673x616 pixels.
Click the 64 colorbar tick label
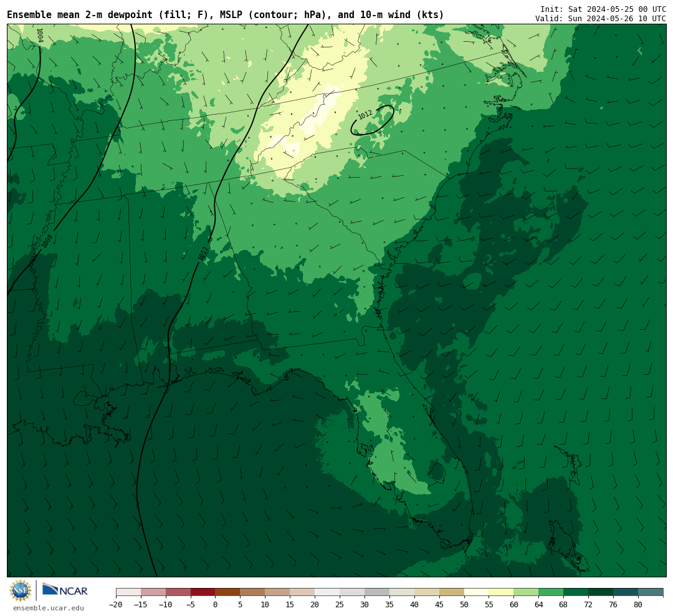click(539, 604)
